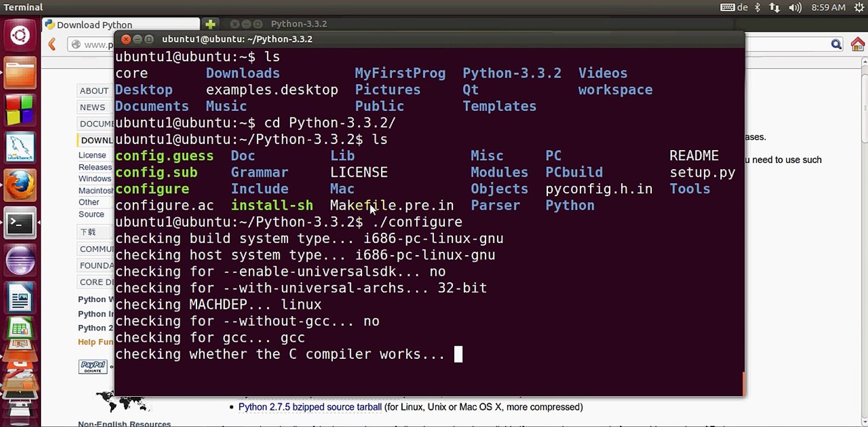Open the Python 2.7.5 bzipped source tarball link
868x427 pixels.
click(x=310, y=407)
